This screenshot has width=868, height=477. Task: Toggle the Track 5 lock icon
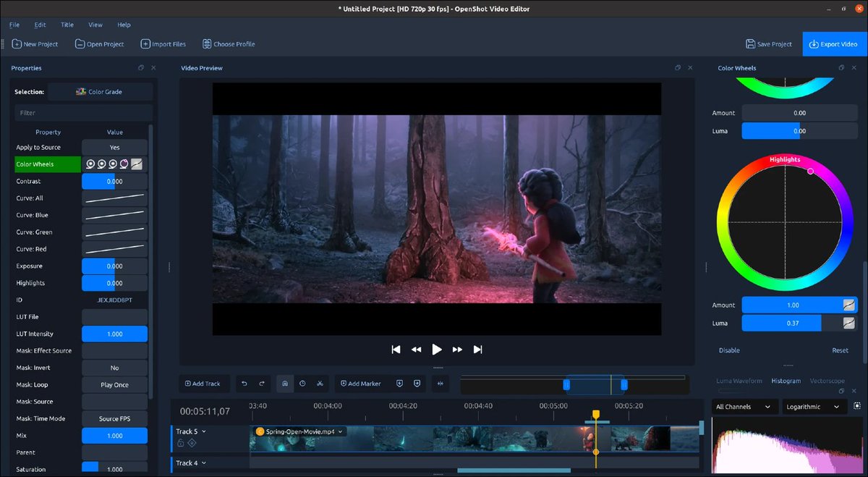(181, 443)
